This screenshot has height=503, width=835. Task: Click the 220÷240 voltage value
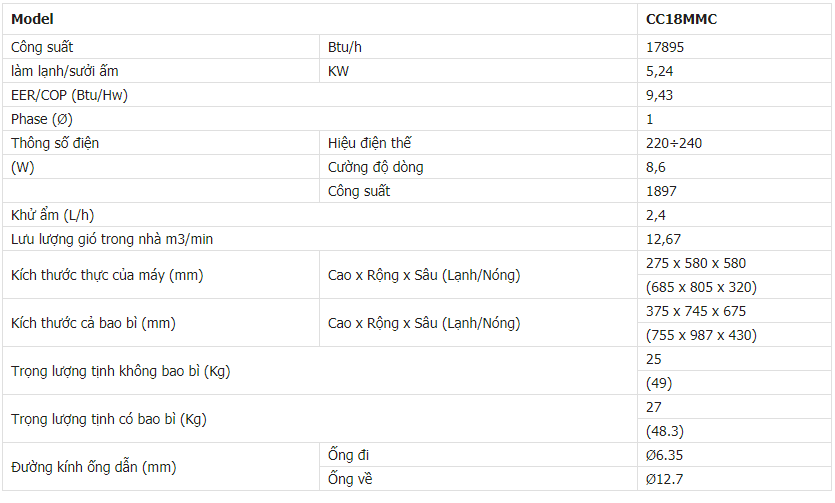pos(674,143)
